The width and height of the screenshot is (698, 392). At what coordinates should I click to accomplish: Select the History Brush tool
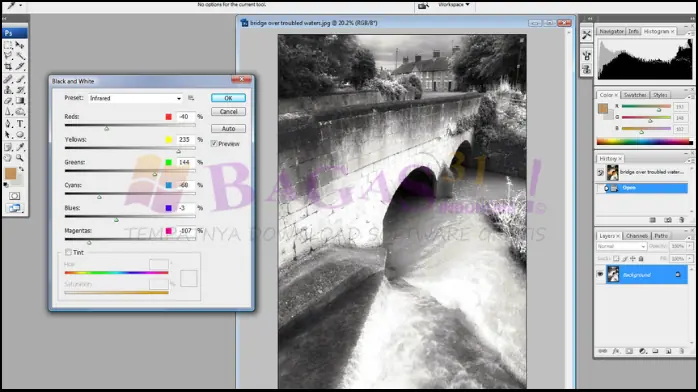point(20,90)
